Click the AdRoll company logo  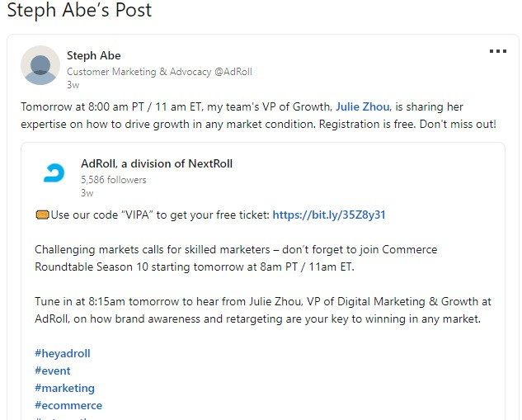click(x=54, y=173)
